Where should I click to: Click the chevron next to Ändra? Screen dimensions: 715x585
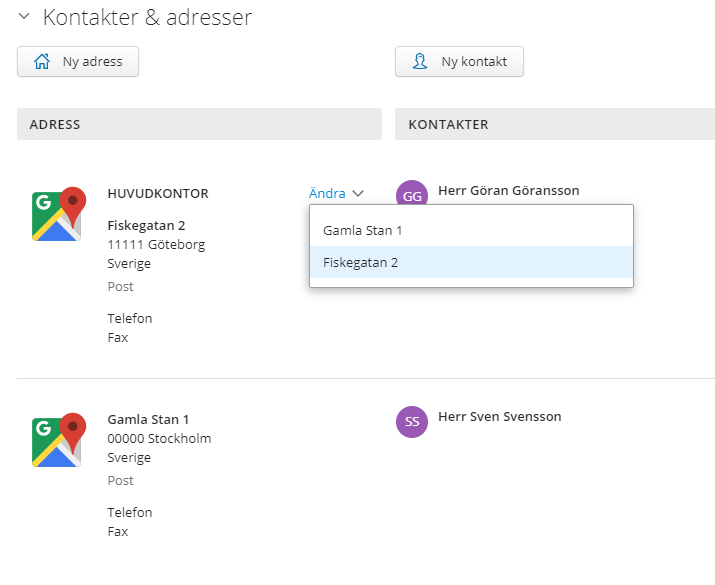(x=358, y=193)
